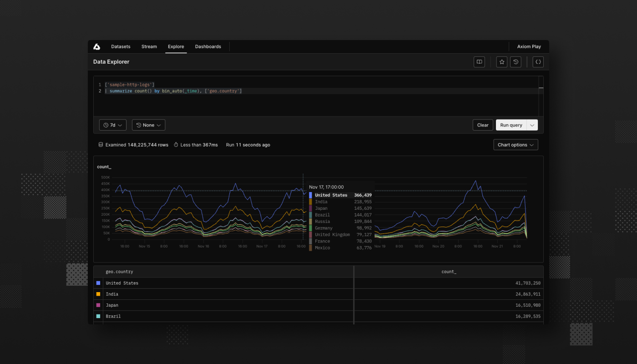The image size is (637, 364).
Task: Click the curly-braces code icon
Action: [538, 62]
